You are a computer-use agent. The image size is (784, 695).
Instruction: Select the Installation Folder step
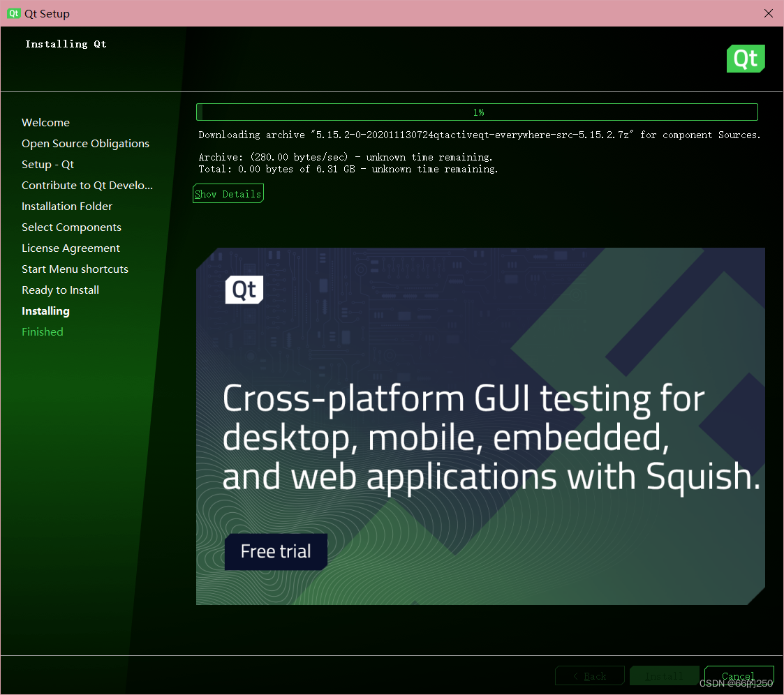pyautogui.click(x=67, y=207)
